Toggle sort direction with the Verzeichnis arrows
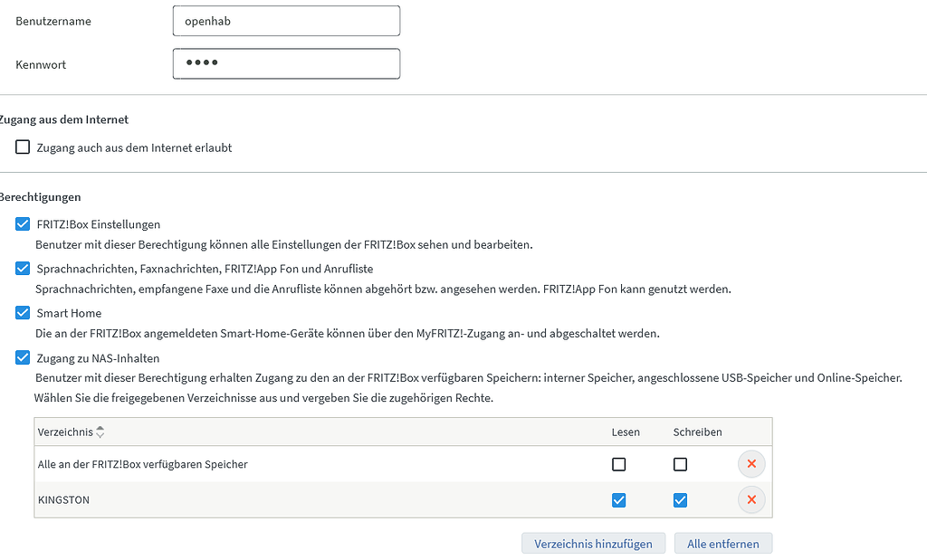This screenshot has height=560, width=927. (x=99, y=432)
